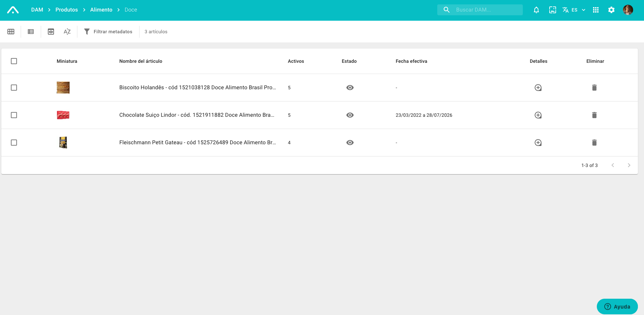Navigate to Alimento breadcrumb
This screenshot has height=315, width=644.
(101, 10)
